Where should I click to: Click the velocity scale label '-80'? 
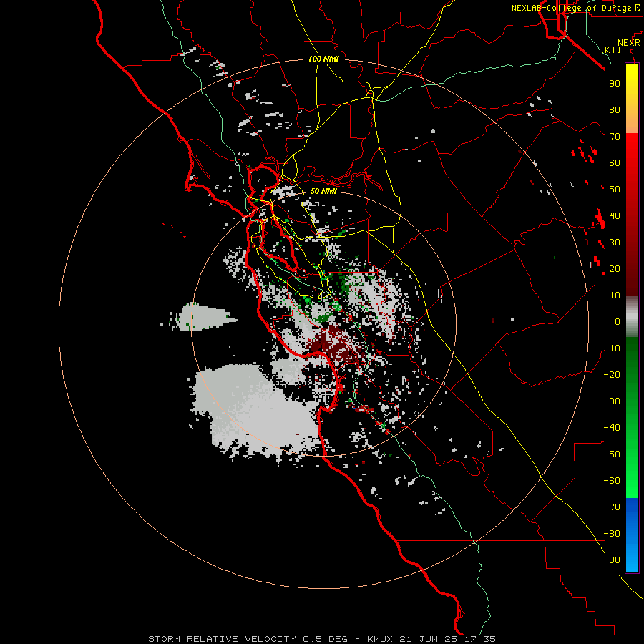(612, 534)
